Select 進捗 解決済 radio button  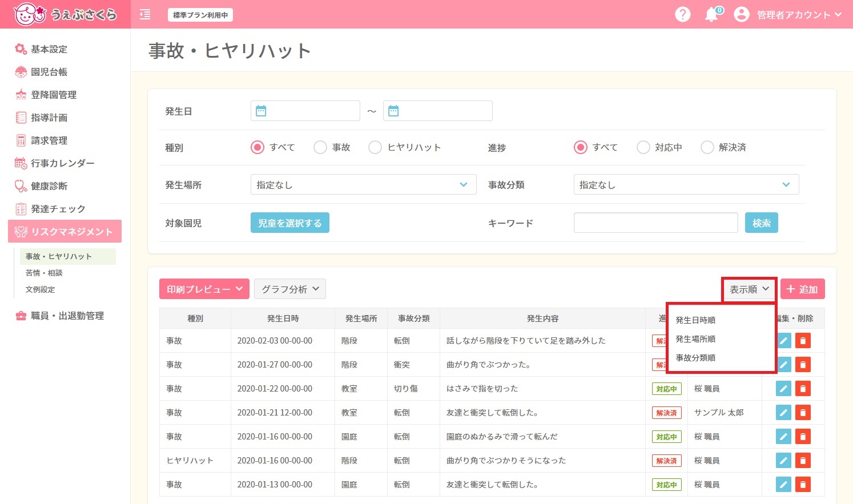point(707,147)
